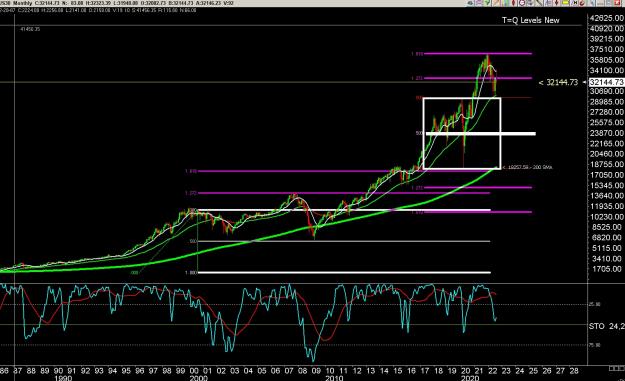This screenshot has width=625, height=381.
Task: Click the yellow bar toolbar icon
Action: [565, 3]
